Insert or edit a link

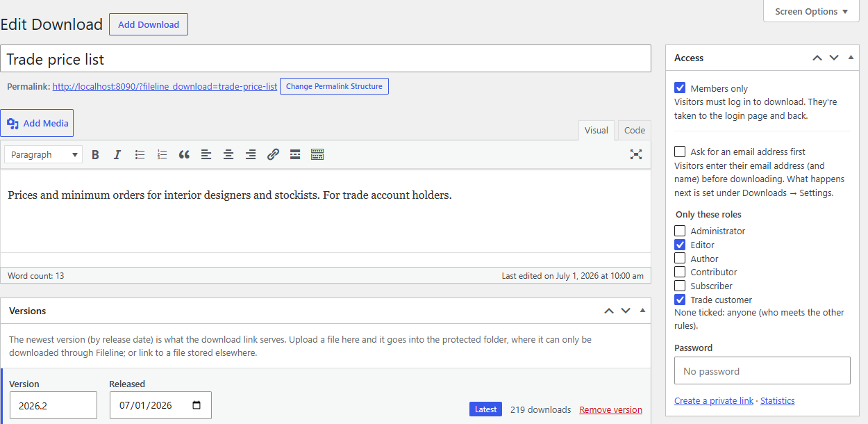coord(273,154)
